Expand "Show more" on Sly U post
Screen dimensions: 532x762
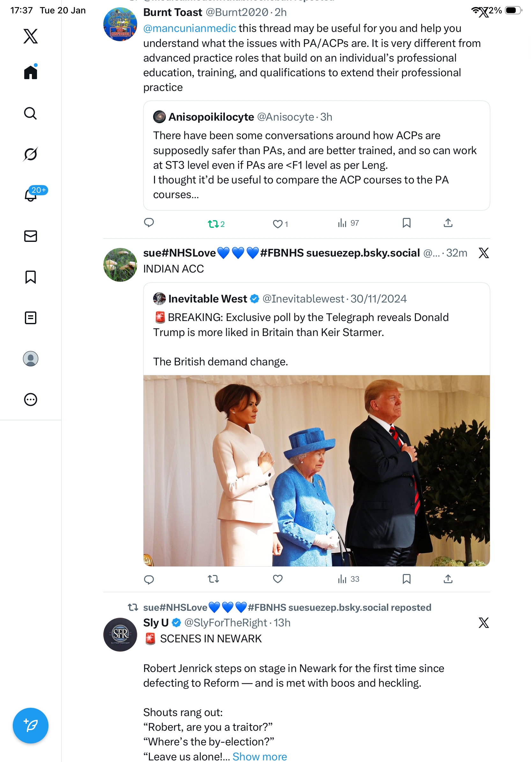point(259,756)
